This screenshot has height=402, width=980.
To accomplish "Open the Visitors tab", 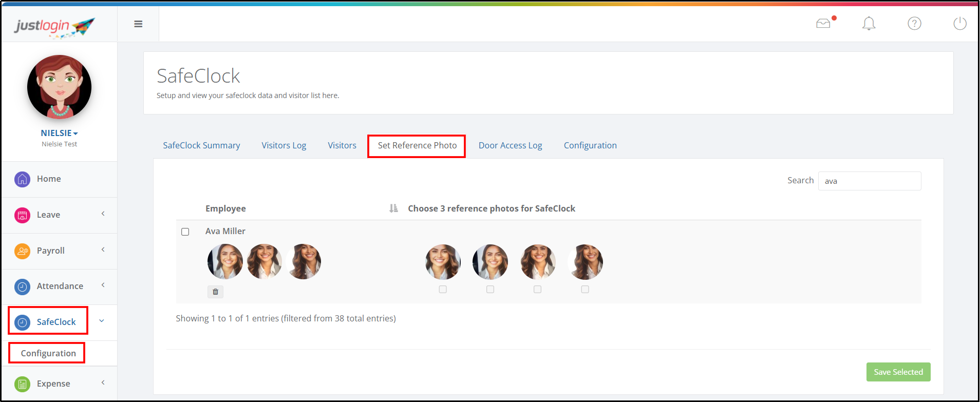I will pos(342,146).
